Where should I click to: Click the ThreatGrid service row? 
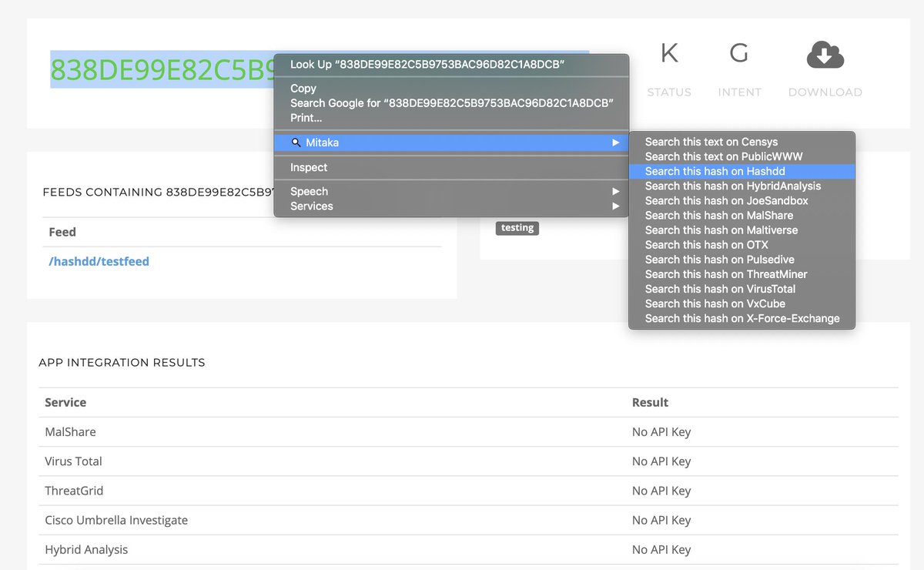coord(468,491)
